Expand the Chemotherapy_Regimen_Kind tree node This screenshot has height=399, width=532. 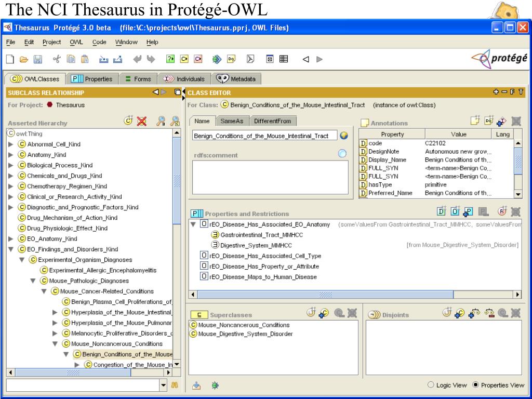click(11, 187)
